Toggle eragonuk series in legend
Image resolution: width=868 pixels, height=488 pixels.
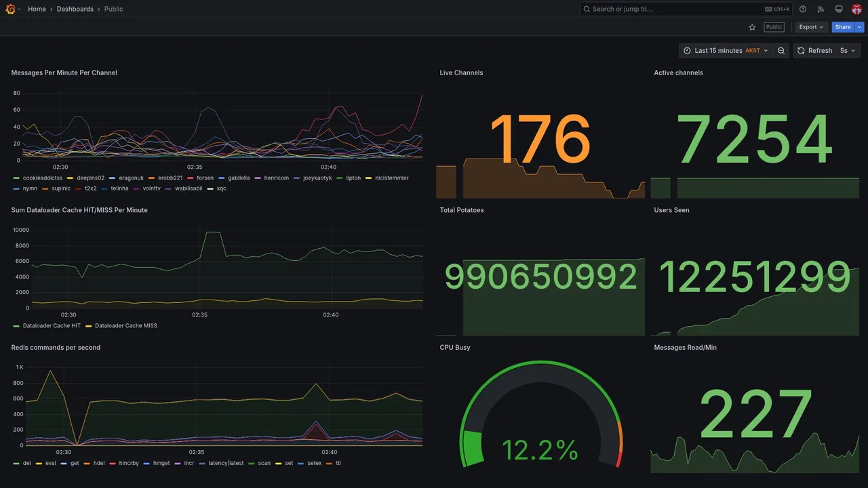(132, 178)
